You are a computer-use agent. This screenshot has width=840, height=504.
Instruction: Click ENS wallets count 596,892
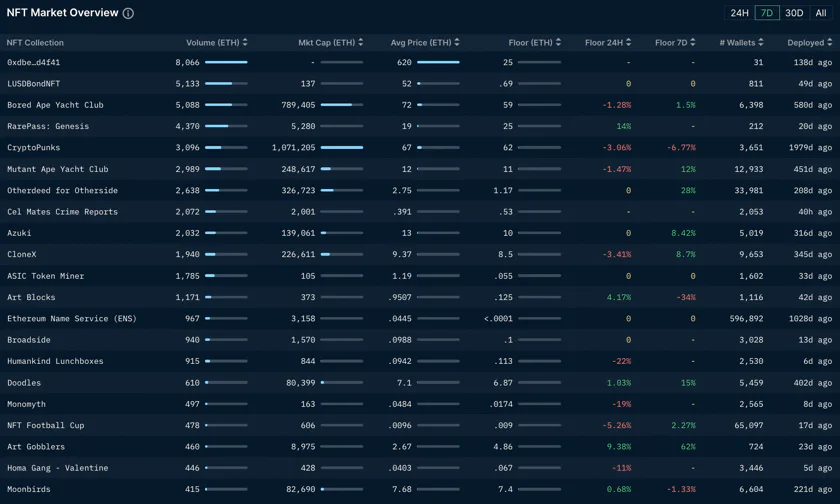746,319
